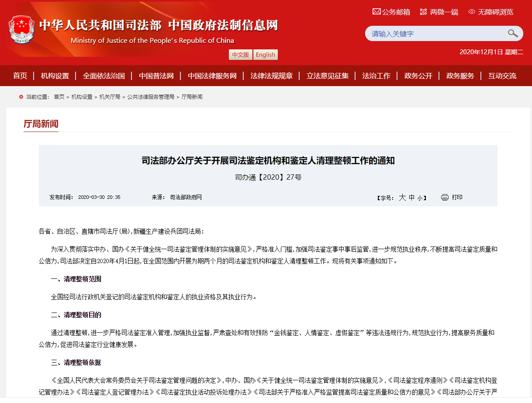Viewport: 532px width, 403px height.
Task: Click the 无障碍浏览 eye icon
Action: tap(472, 11)
